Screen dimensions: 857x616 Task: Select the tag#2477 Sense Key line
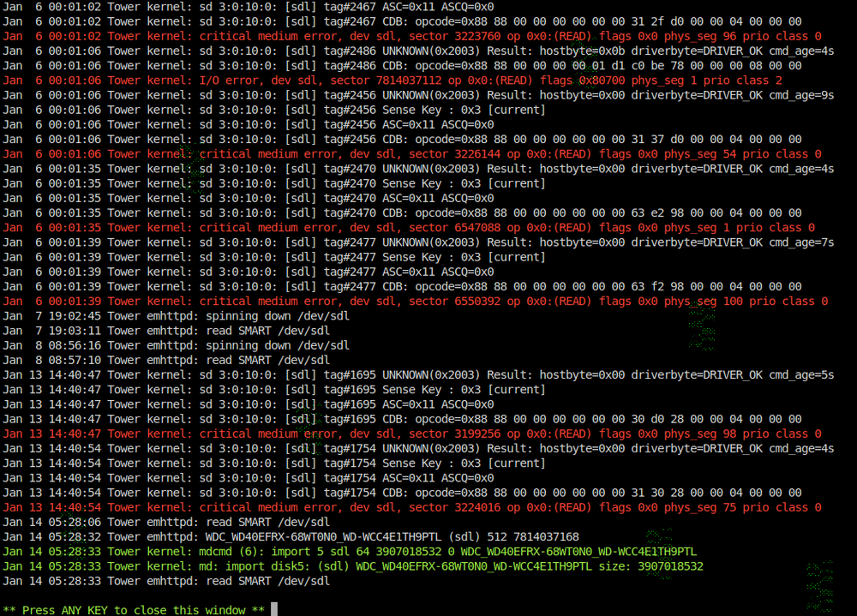pos(274,257)
